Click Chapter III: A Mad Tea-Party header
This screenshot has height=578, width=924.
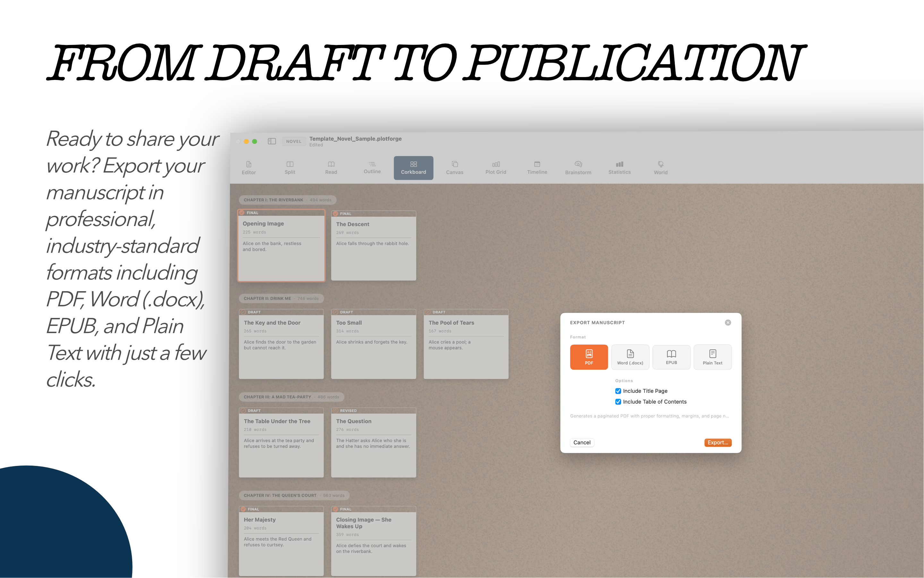291,397
